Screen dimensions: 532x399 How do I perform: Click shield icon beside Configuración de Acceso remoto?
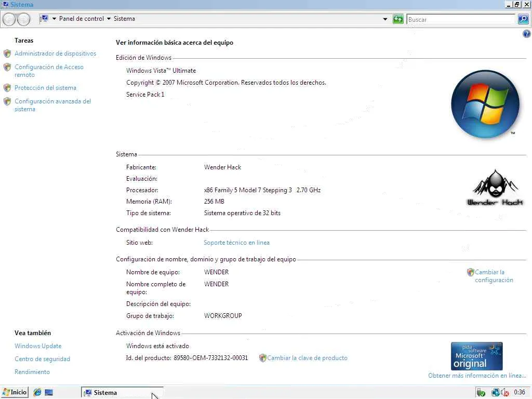point(7,67)
